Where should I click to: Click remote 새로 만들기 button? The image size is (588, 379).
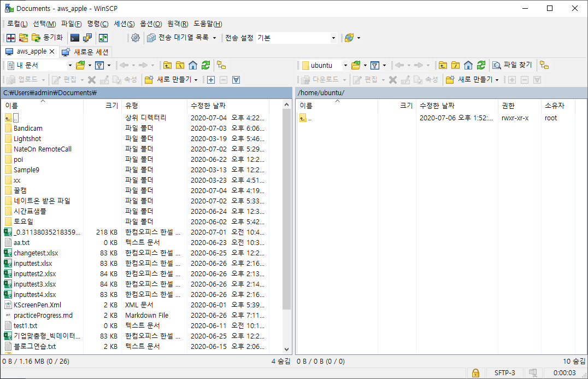tap(469, 79)
